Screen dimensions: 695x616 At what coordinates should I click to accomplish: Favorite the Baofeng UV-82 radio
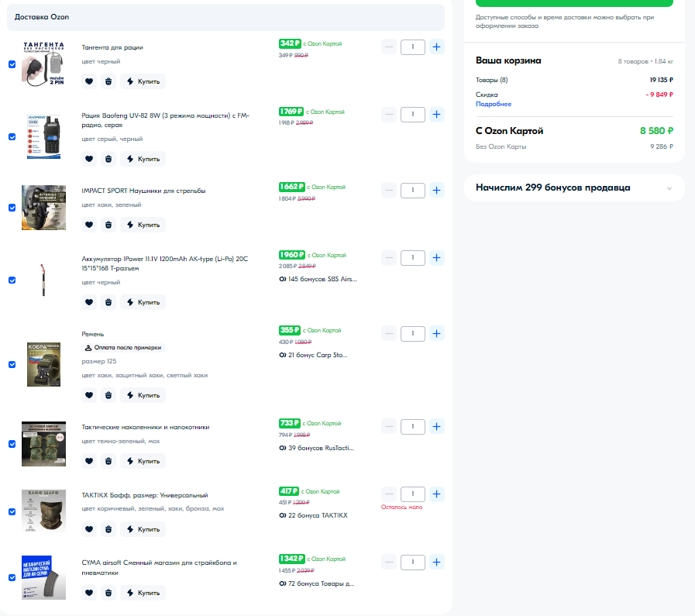pos(89,159)
